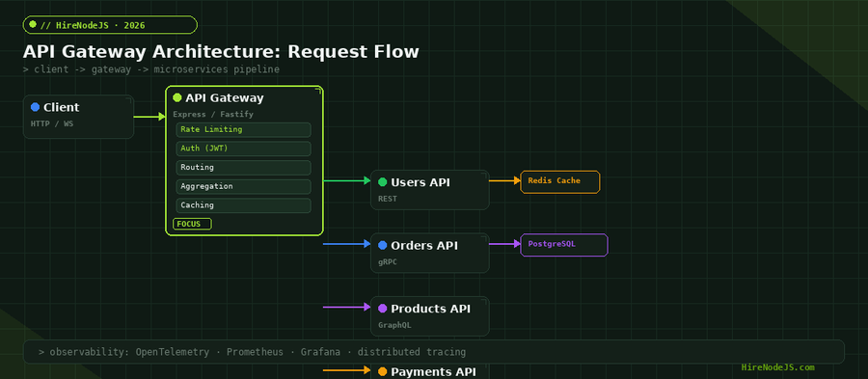The width and height of the screenshot is (868, 379).
Task: Open the PostgreSQL box
Action: 564,245
